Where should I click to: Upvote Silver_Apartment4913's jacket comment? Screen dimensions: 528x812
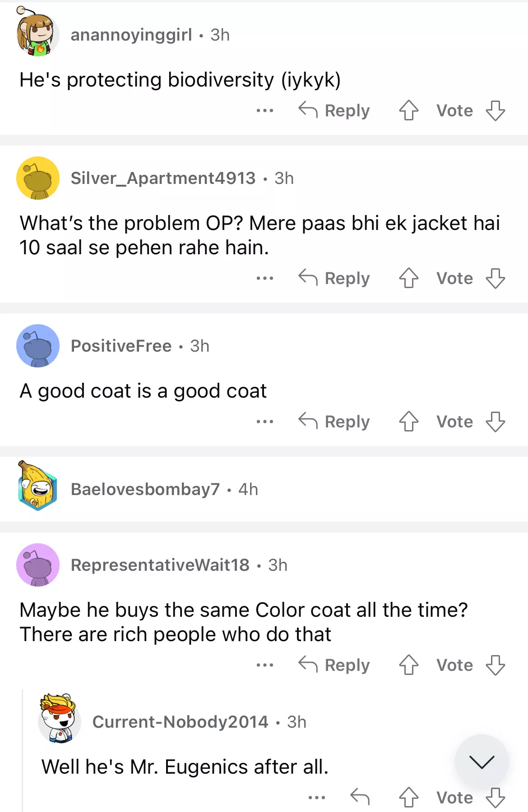pos(409,278)
